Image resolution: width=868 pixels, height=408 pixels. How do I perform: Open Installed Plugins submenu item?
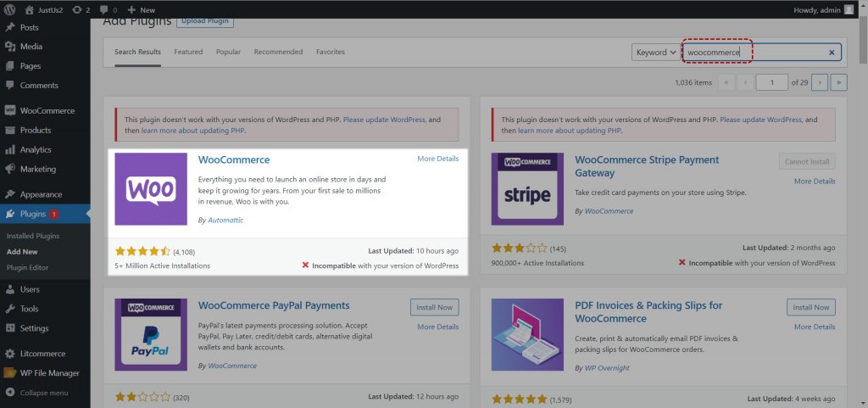[33, 236]
